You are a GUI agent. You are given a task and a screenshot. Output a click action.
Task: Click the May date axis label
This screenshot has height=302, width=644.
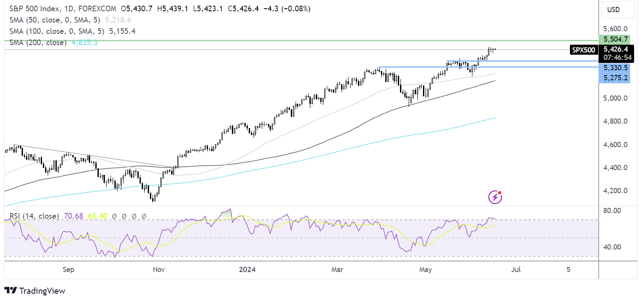426,270
